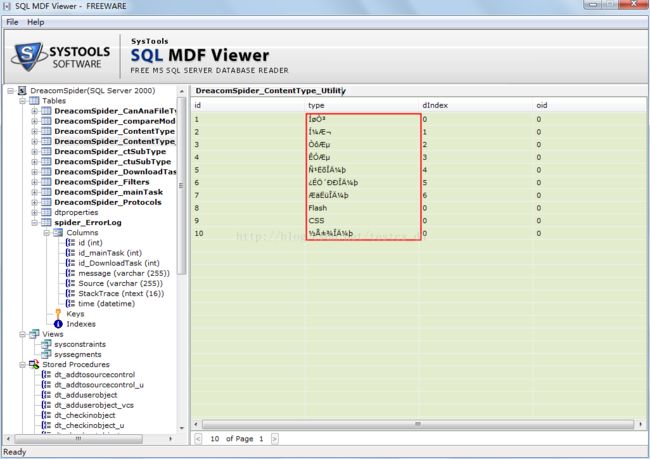Go to previous page of records
The image size is (650, 459).
(198, 439)
